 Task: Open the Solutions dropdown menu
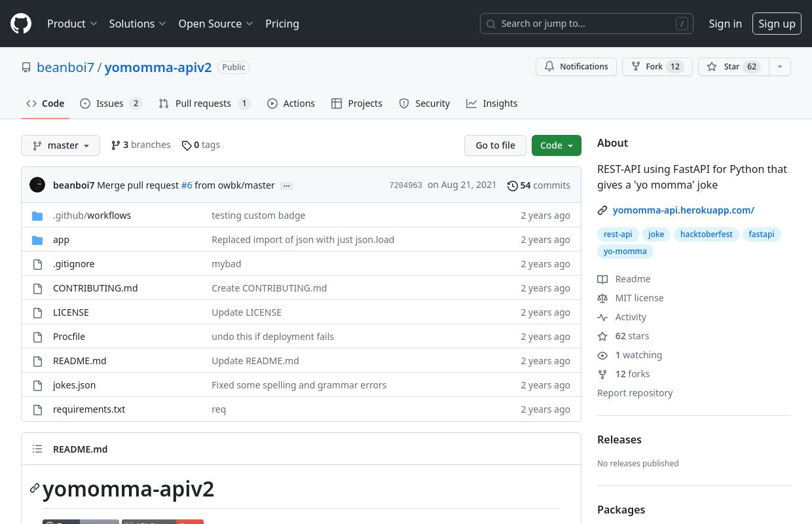coord(138,24)
